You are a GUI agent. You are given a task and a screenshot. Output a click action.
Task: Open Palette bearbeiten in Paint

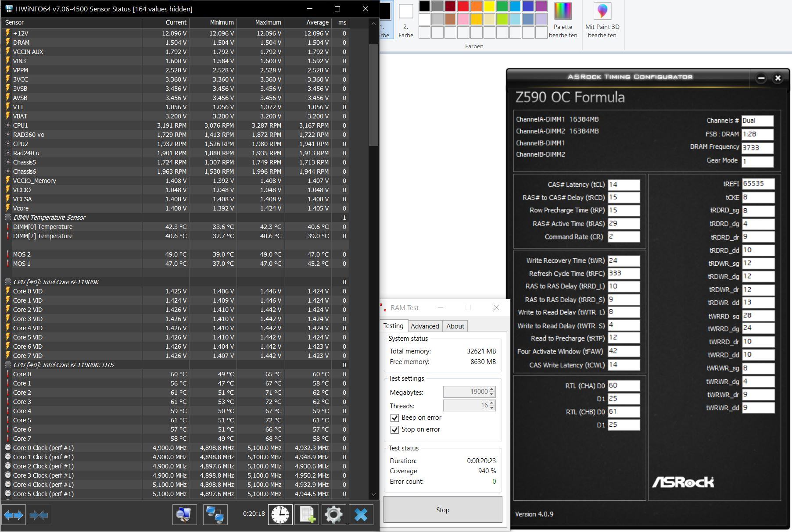pos(563,20)
